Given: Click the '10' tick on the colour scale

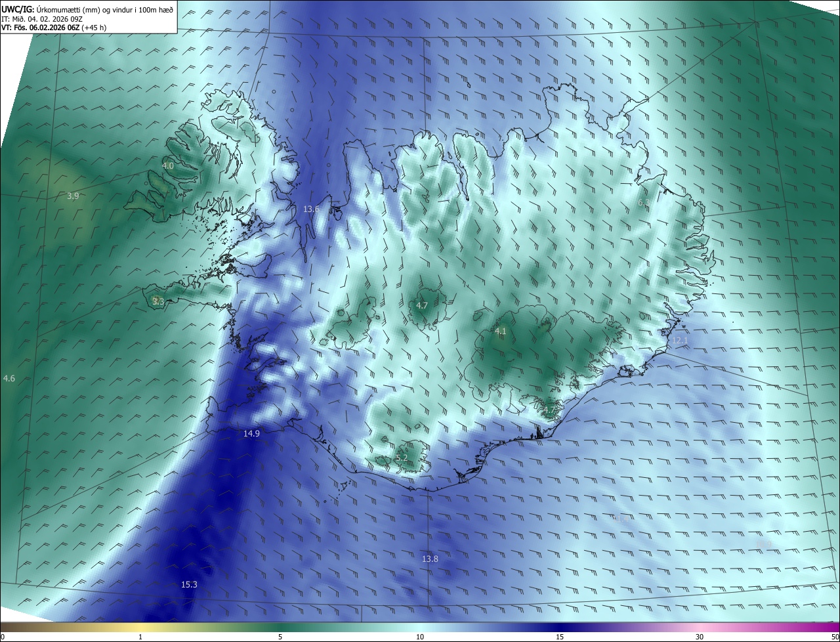Looking at the screenshot, I should (x=420, y=637).
